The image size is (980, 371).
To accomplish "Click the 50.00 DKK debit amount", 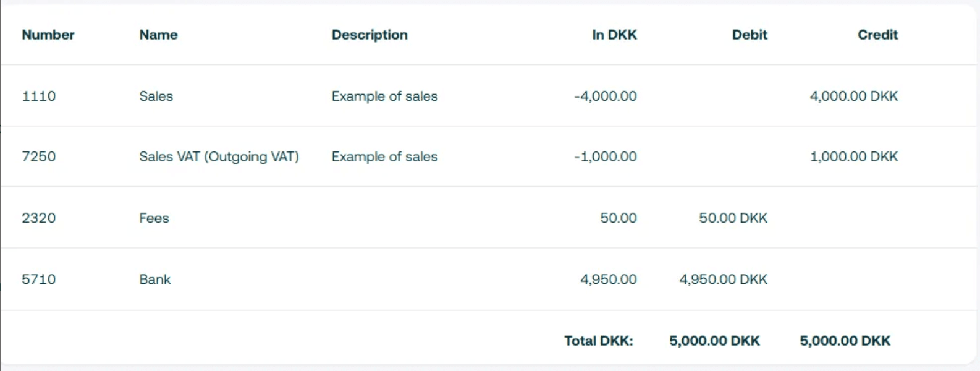I will click(x=733, y=218).
